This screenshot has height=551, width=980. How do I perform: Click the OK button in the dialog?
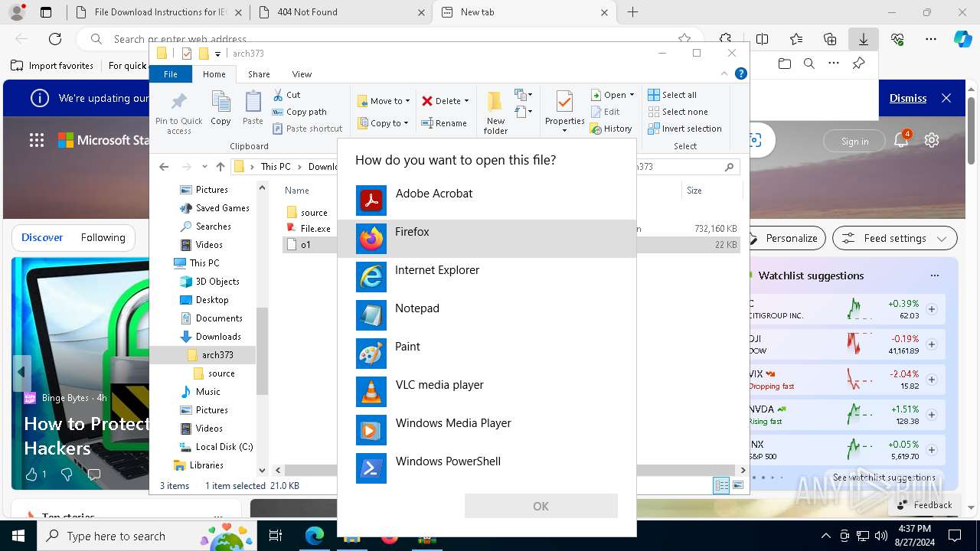pyautogui.click(x=541, y=506)
